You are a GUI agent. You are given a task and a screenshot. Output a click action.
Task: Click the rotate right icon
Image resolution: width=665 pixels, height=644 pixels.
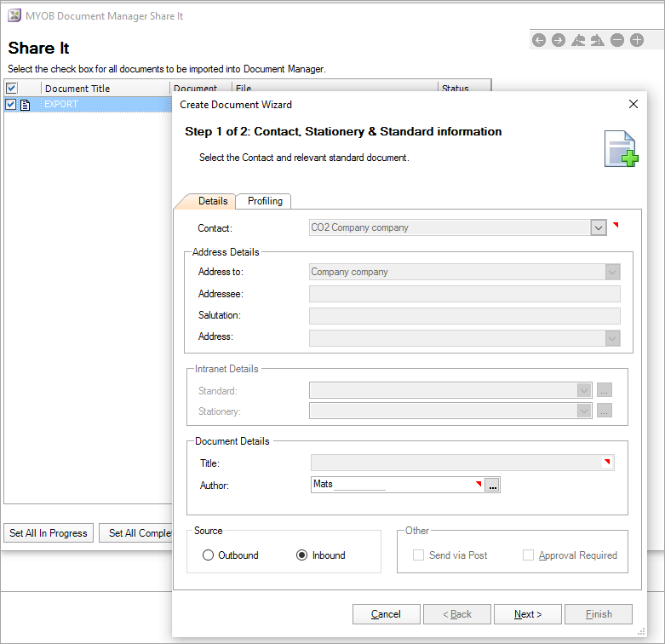point(598,40)
